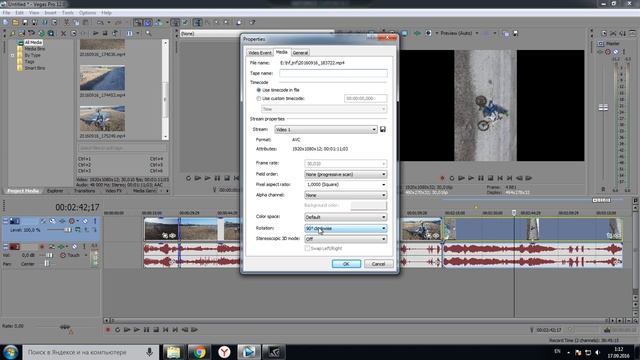The width and height of the screenshot is (640, 360).
Task: Switch to the General tab in Properties
Action: (x=300, y=53)
